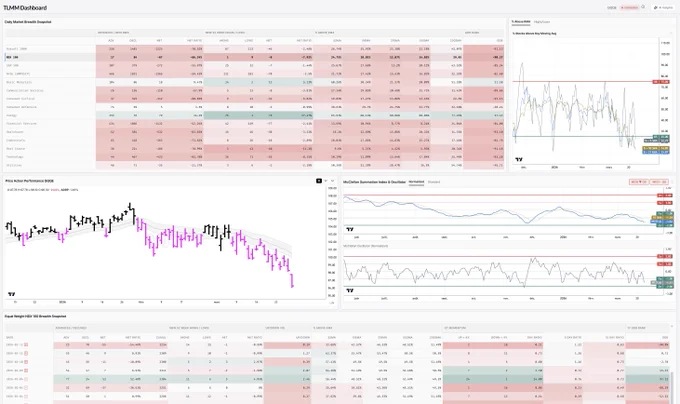Screen dimensions: 680x404
Task: Select the NYSE Composite row
Action: [254, 74]
